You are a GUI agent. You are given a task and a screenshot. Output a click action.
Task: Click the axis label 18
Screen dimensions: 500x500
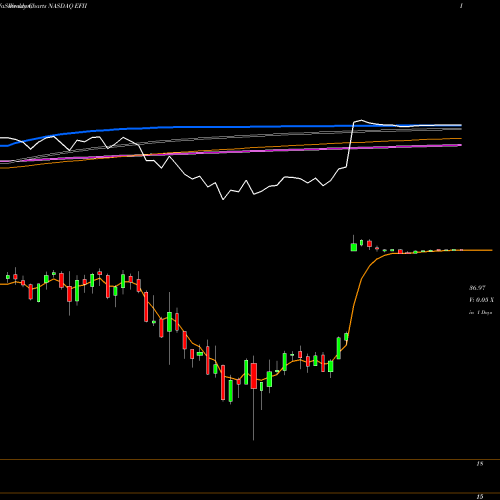(x=480, y=464)
